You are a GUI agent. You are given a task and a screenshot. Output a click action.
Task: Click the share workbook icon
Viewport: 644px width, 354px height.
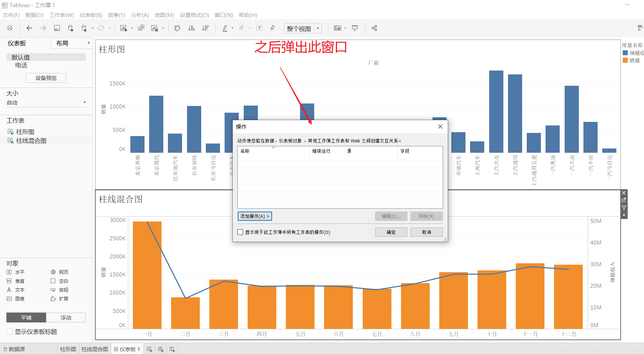(374, 28)
